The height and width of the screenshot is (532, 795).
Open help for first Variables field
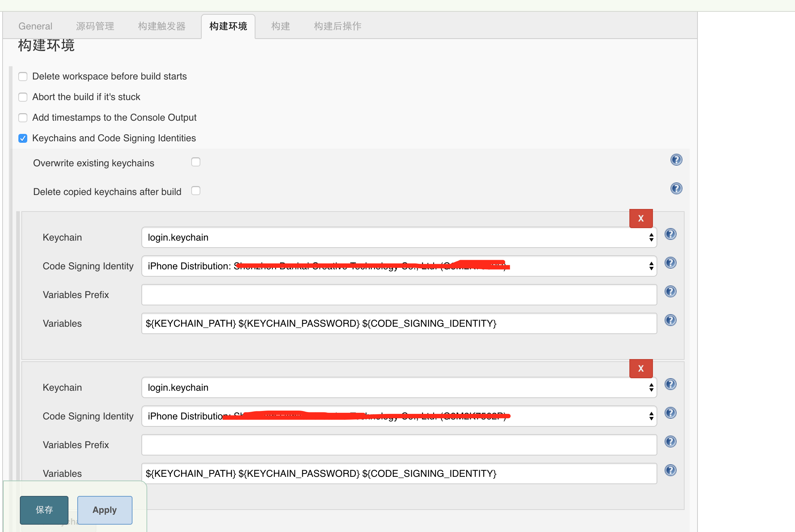coord(670,320)
